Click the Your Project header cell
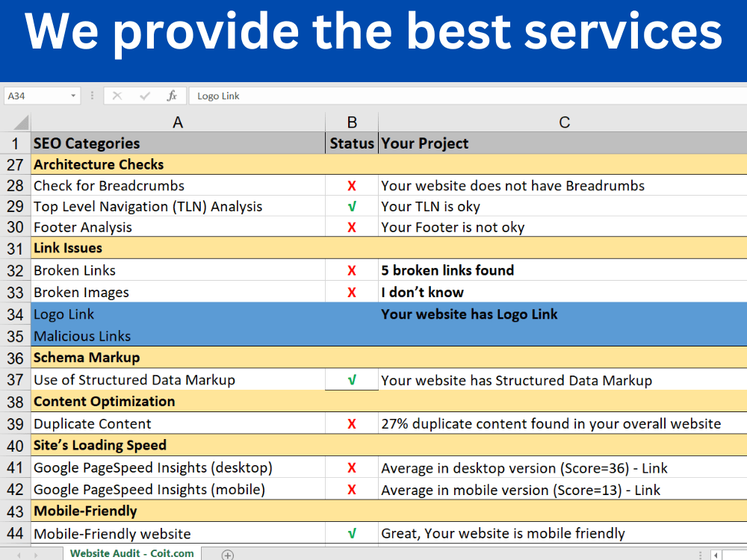Image resolution: width=747 pixels, height=560 pixels. 563,143
